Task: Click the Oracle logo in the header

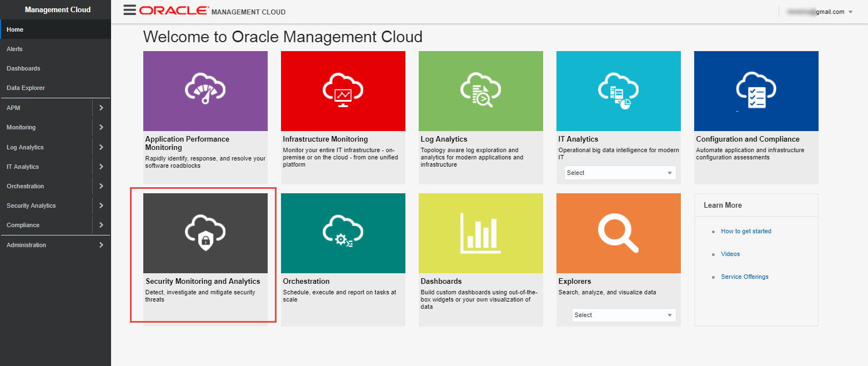Action: click(174, 11)
